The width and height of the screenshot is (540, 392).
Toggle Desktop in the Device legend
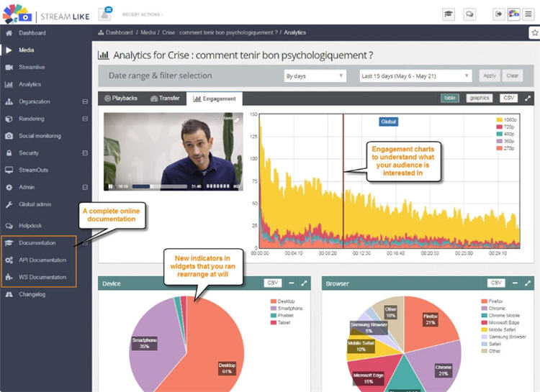coord(282,301)
